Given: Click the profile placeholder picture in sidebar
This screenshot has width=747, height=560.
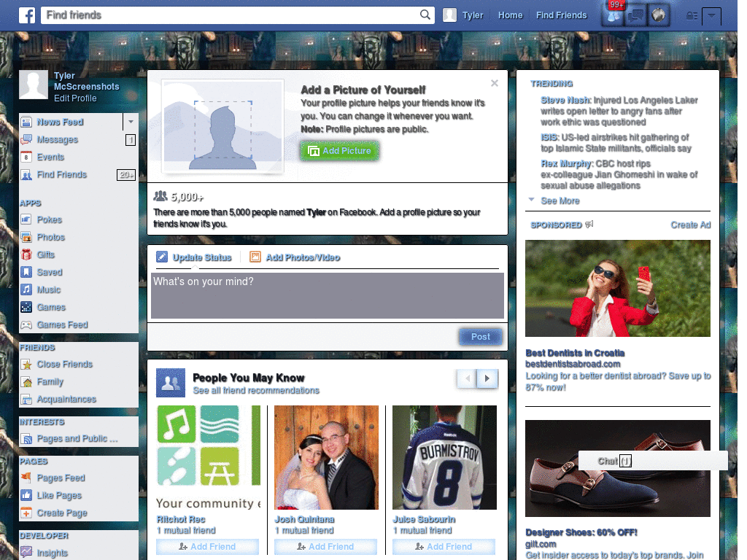Looking at the screenshot, I should tap(34, 85).
